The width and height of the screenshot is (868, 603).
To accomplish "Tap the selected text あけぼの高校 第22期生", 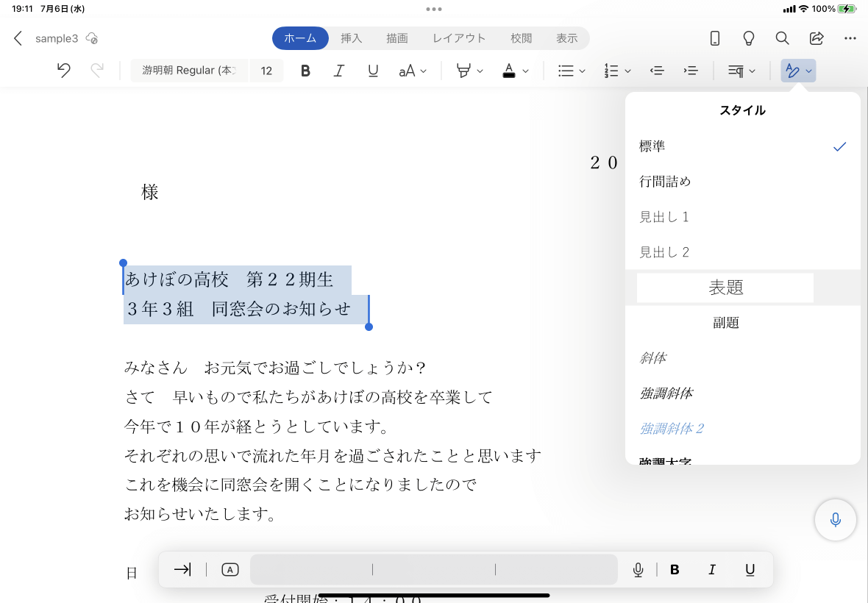I will click(x=230, y=279).
